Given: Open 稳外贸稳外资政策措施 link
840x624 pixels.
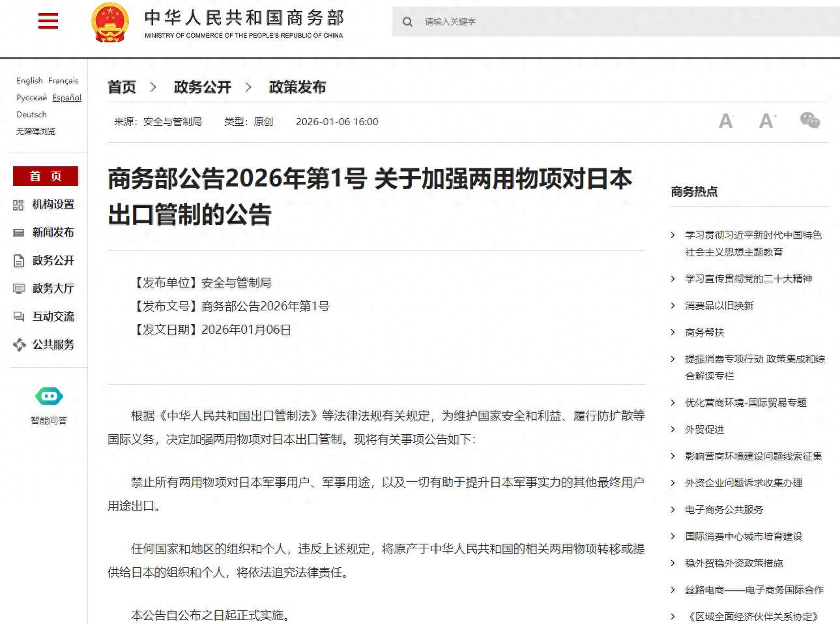Looking at the screenshot, I should (x=734, y=563).
